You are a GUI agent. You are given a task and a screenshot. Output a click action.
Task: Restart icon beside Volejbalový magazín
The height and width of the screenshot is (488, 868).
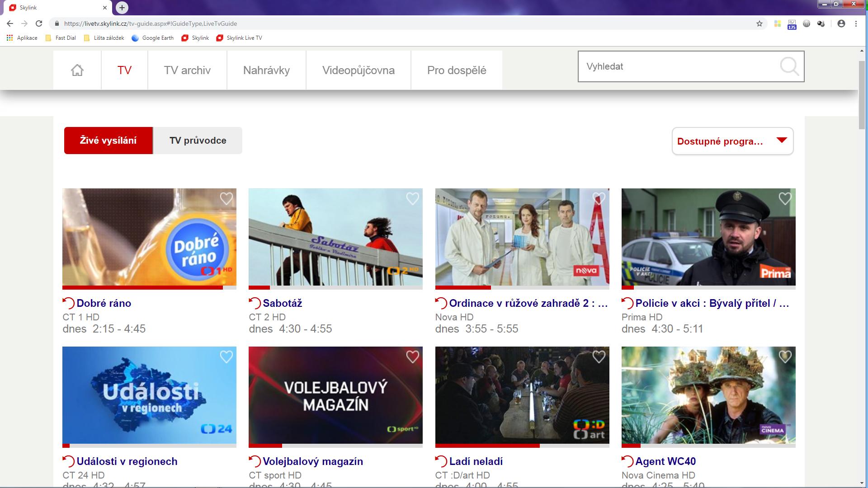(255, 461)
